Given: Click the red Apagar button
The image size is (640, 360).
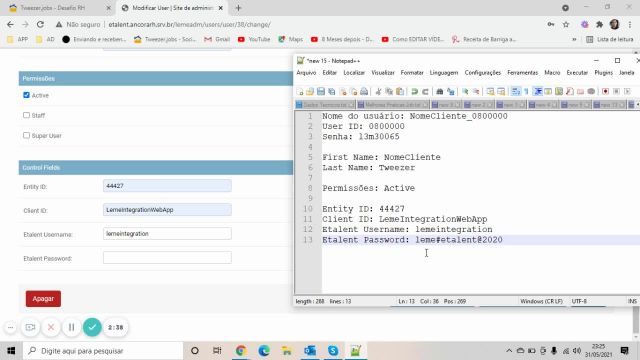Looking at the screenshot, I should pos(43,299).
